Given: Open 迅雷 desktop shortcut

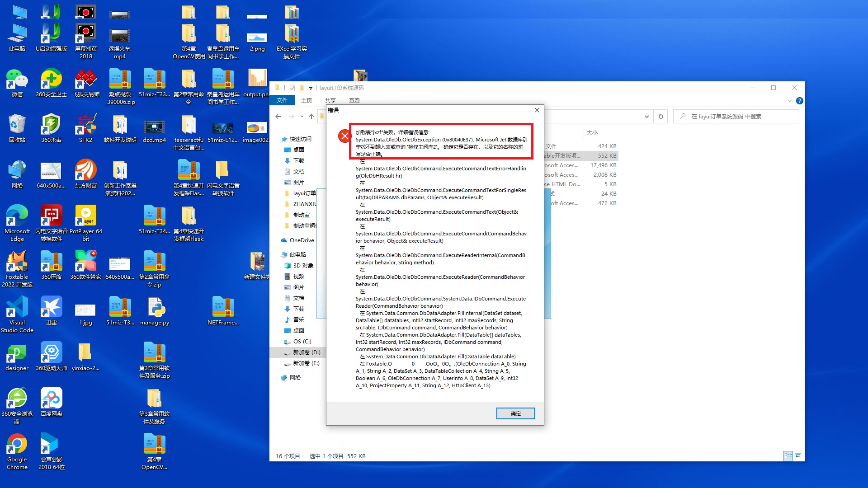Looking at the screenshot, I should [x=51, y=311].
